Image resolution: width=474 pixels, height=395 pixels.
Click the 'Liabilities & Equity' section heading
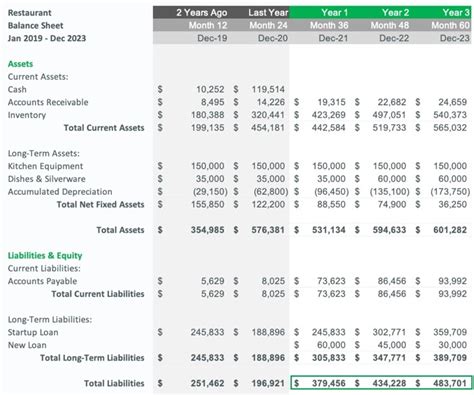(x=45, y=256)
